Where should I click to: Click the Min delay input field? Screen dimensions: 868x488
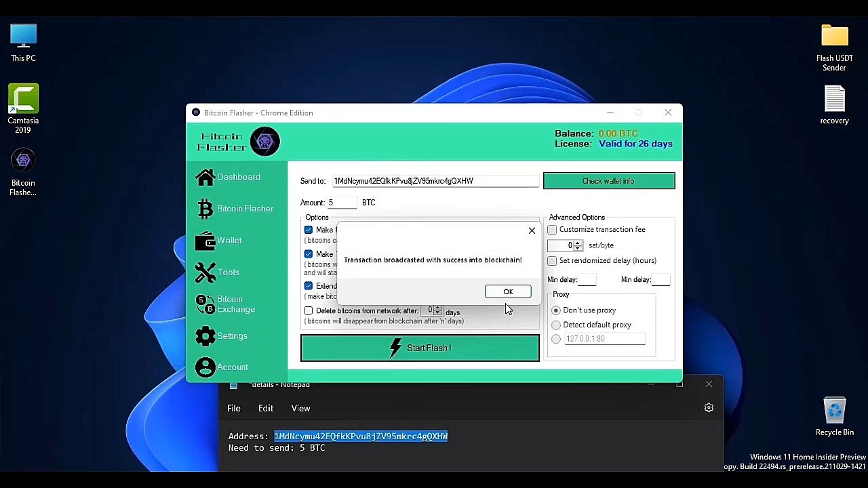pyautogui.click(x=587, y=280)
